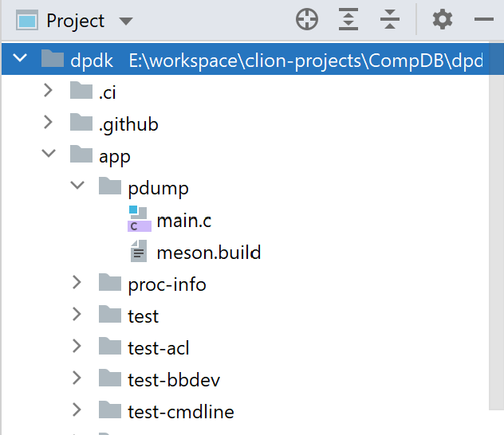Image resolution: width=504 pixels, height=435 pixels.
Task: Collapse the app folder chevron
Action: coord(49,154)
